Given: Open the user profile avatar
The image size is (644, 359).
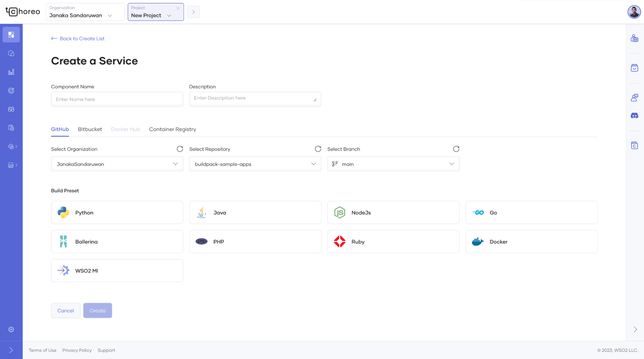Looking at the screenshot, I should pos(634,12).
